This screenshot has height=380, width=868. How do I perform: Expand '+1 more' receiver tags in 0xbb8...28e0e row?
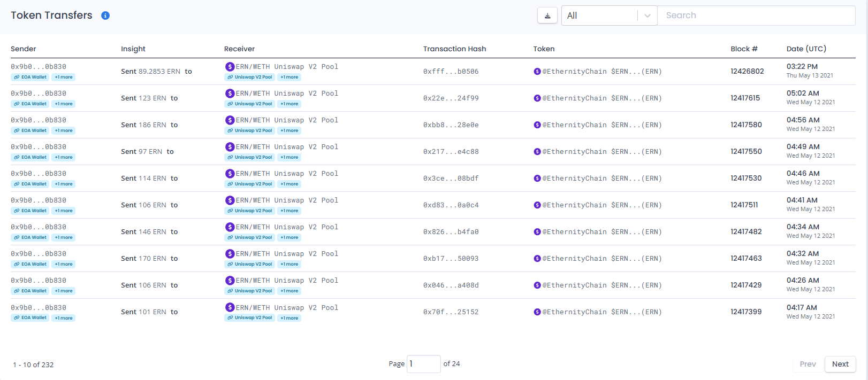click(290, 131)
